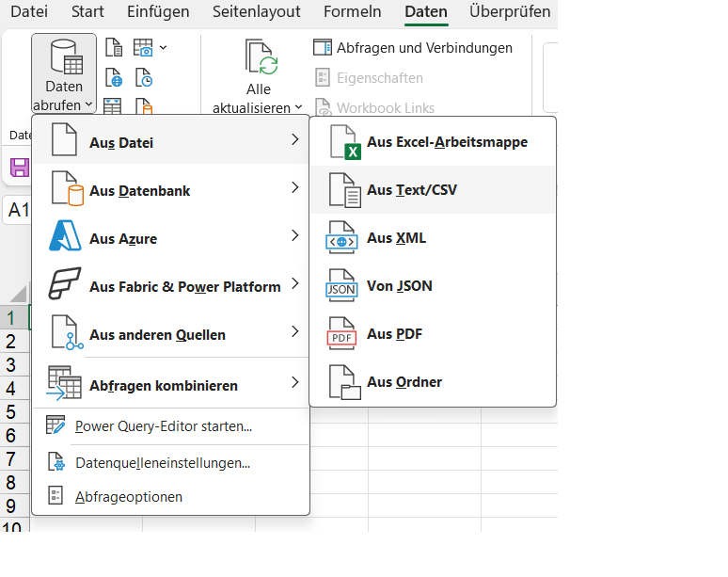
Task: Select row header 9
Action: (14, 505)
